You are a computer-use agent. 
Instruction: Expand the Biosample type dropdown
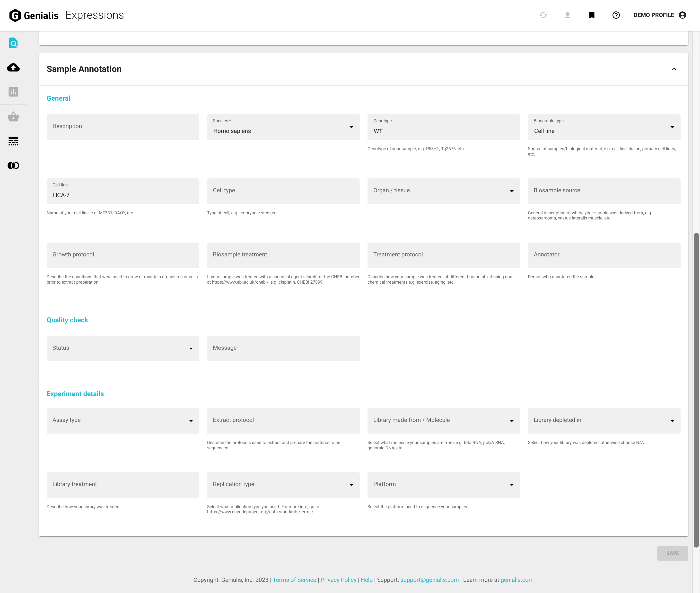click(672, 127)
